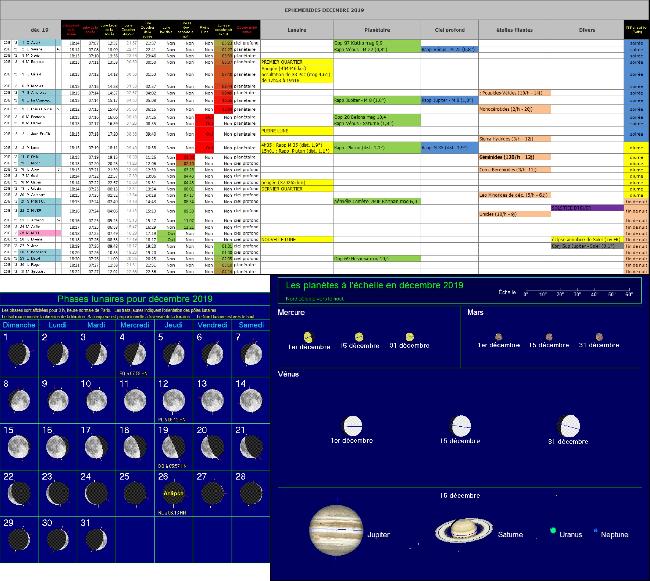This screenshot has height=581, width=650.
Task: Click the Samedi column header
Action: [251, 325]
